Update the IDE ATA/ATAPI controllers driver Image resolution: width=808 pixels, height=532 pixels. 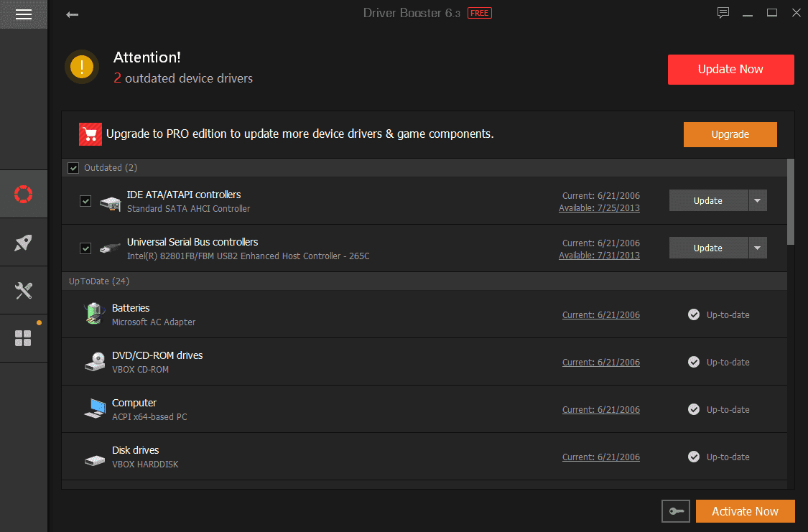[709, 200]
